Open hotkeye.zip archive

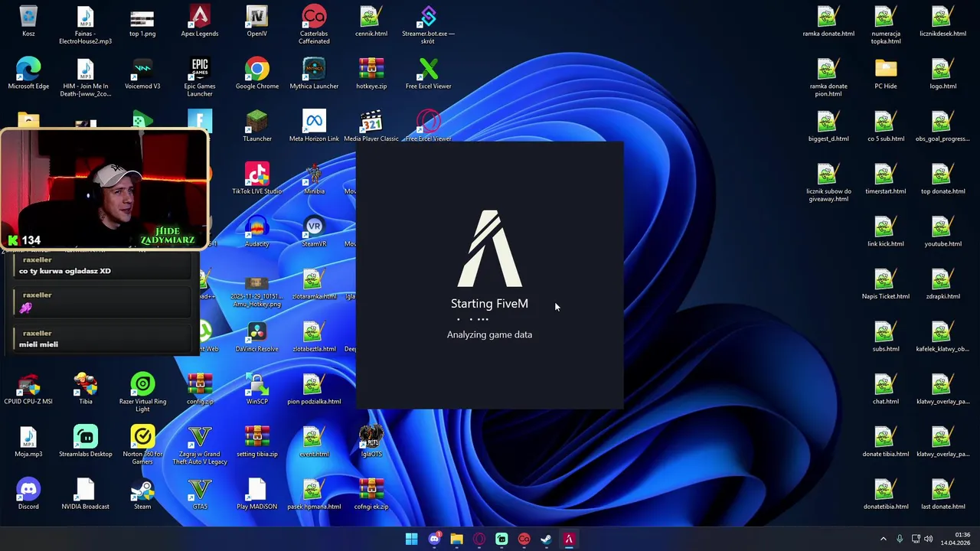[371, 74]
